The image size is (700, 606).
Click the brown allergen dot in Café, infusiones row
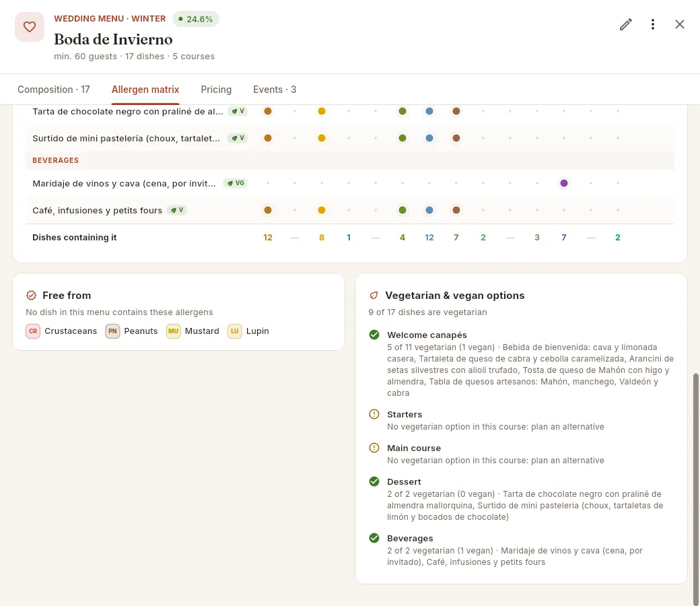pyautogui.click(x=456, y=210)
